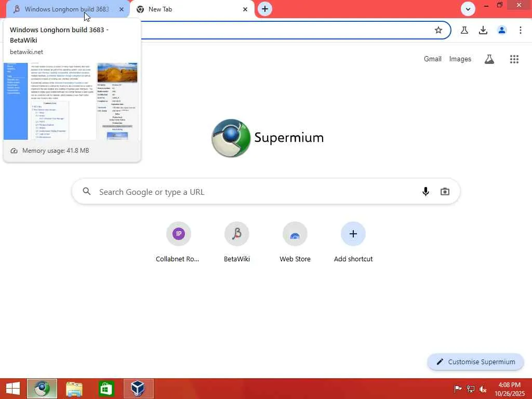Open File Explorer from the taskbar
532x399 pixels.
(x=74, y=389)
